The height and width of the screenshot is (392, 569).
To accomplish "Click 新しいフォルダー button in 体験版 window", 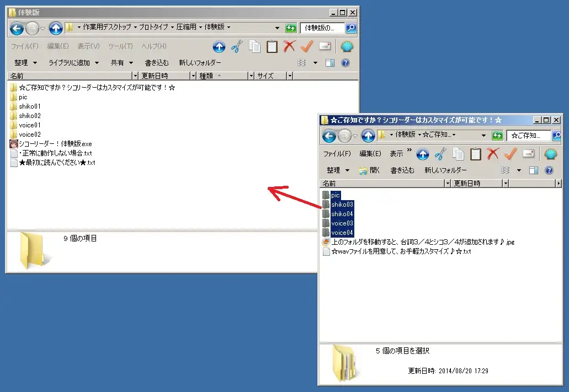I will (x=200, y=63).
